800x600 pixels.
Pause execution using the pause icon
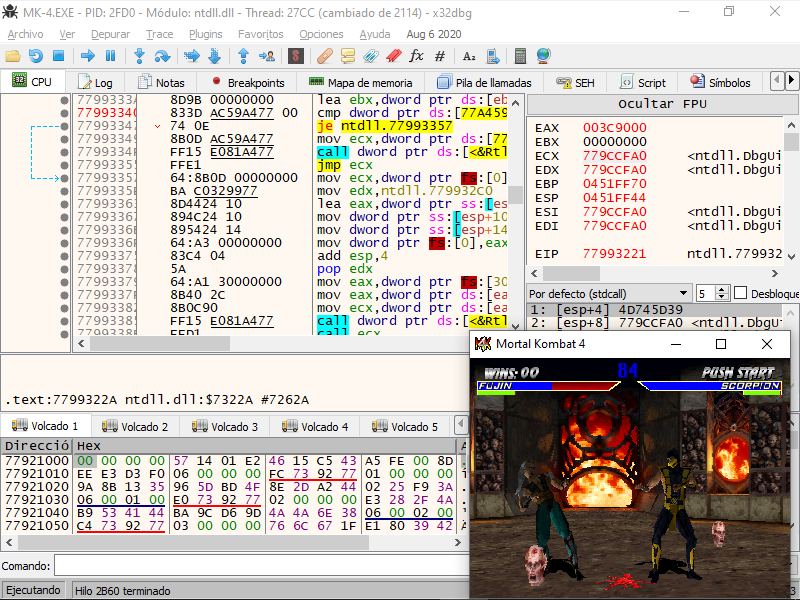tap(111, 56)
